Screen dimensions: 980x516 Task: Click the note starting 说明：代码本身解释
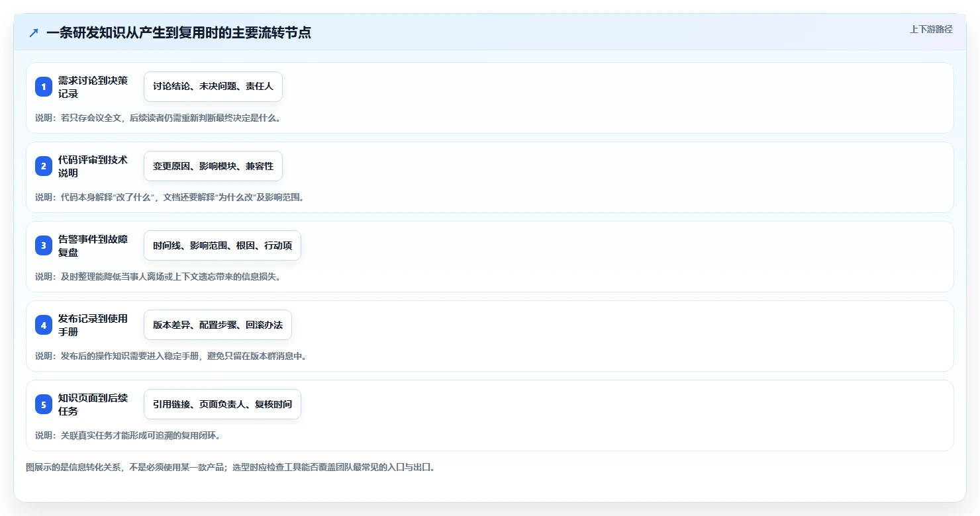coord(170,197)
